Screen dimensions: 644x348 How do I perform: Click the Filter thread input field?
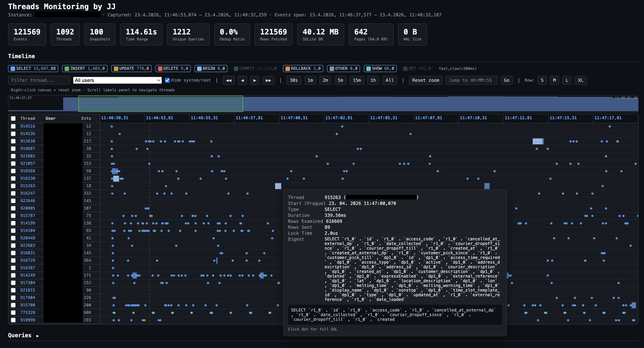(x=39, y=80)
